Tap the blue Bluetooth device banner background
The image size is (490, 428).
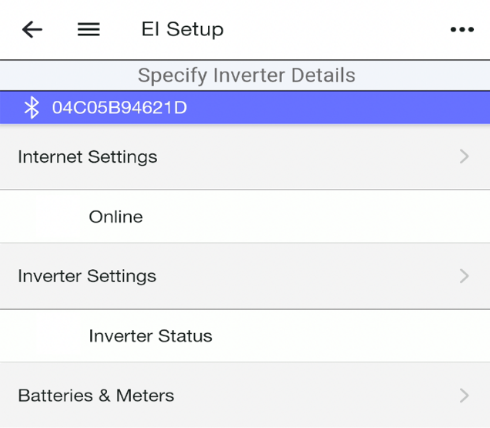[x=333, y=108]
